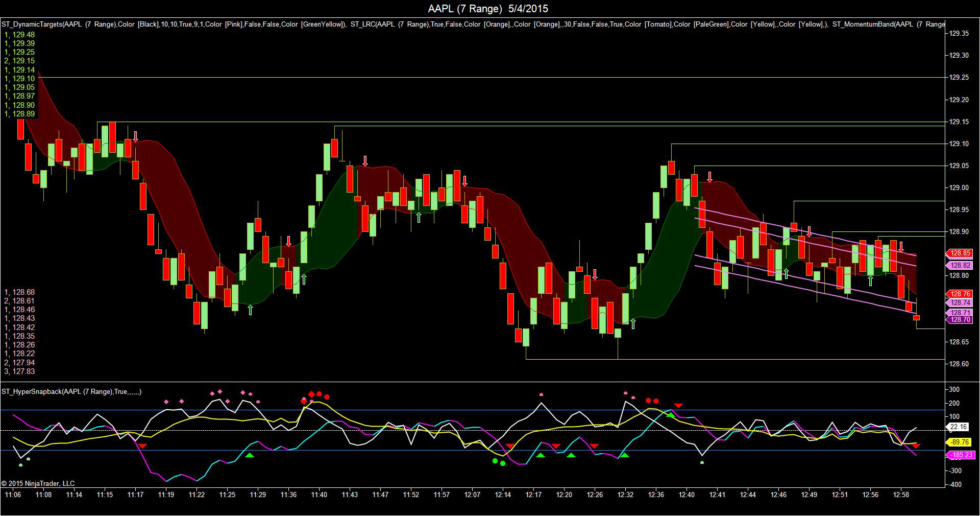The height and width of the screenshot is (516, 980).
Task: Select target row '3, 127.83'
Action: (19, 371)
